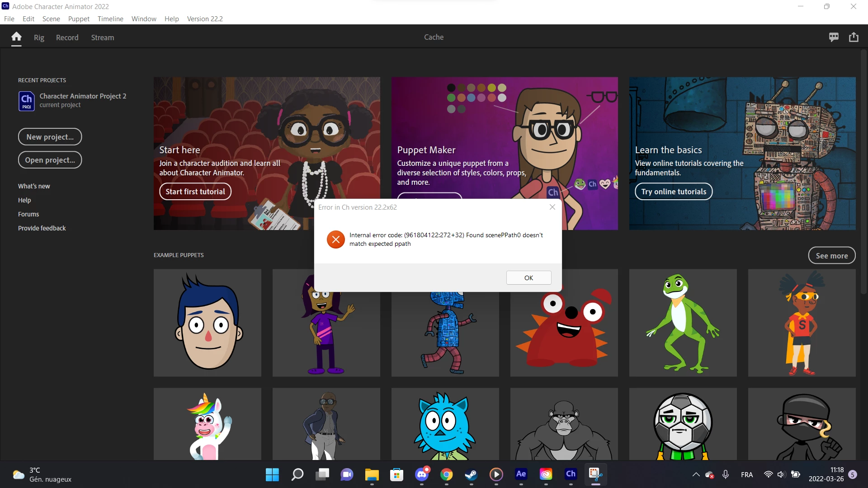868x488 pixels.
Task: Open the chat feedback bubble icon
Action: click(x=834, y=37)
